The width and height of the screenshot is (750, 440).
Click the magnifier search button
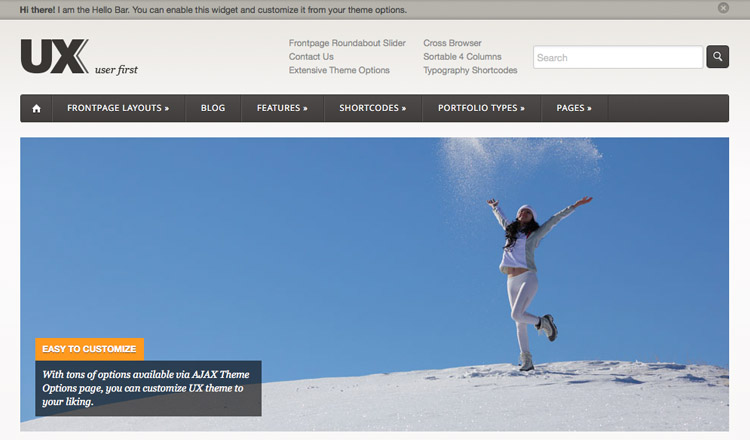pos(717,57)
